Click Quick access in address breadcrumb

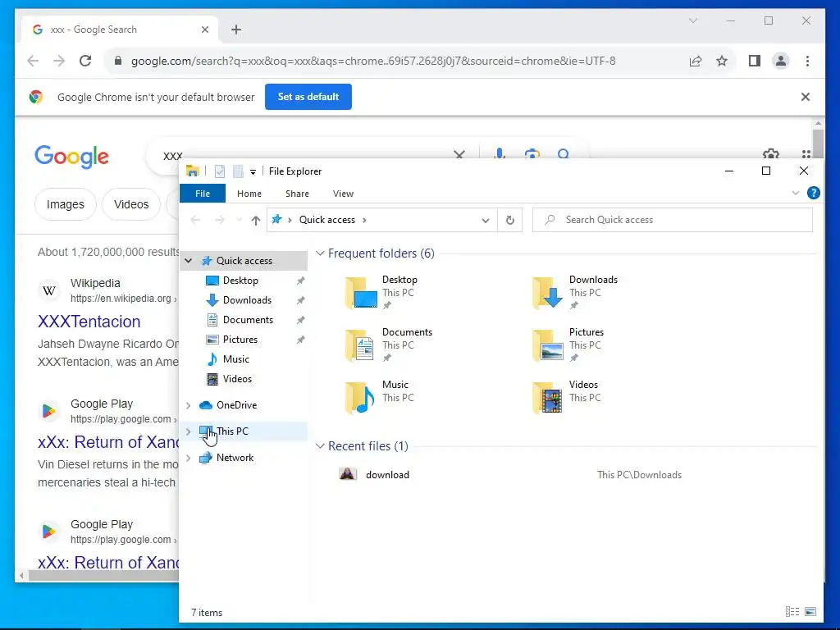pos(326,220)
